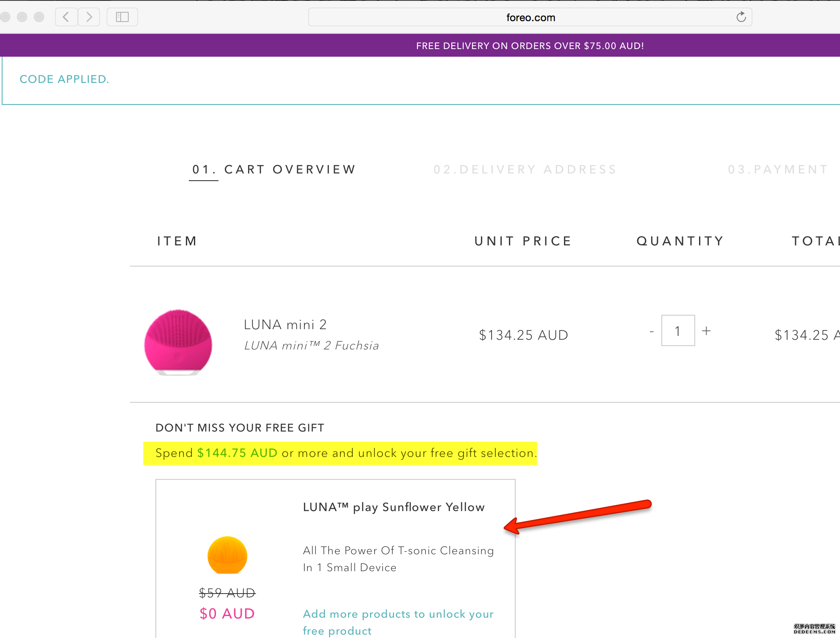This screenshot has height=638, width=840.
Task: Click the pink $0 AUD price
Action: coord(227,613)
